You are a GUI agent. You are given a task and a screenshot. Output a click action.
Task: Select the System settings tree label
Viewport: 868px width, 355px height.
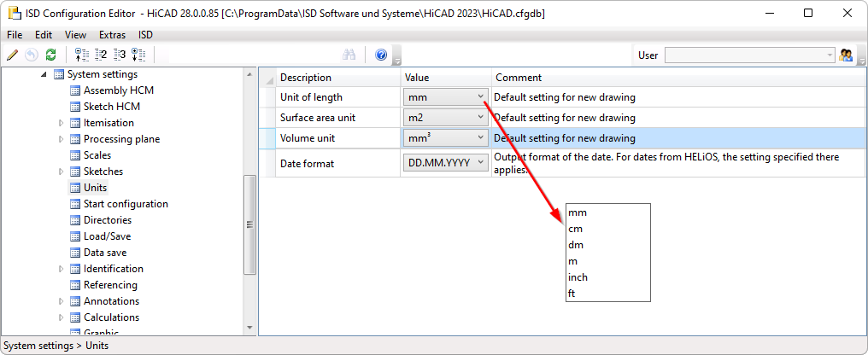point(103,74)
